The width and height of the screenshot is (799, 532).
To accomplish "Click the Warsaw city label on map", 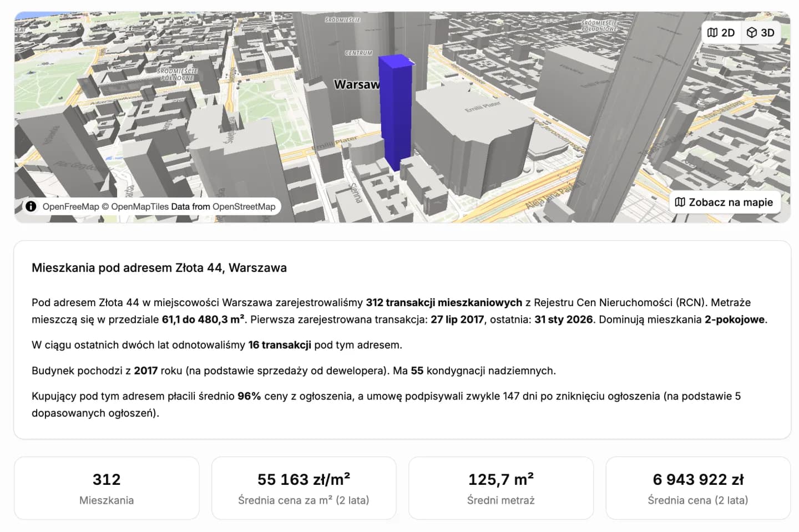I will pyautogui.click(x=357, y=84).
